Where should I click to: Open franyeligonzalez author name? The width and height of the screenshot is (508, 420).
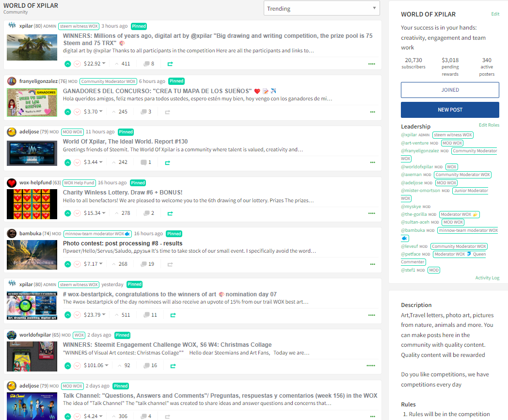(x=38, y=81)
